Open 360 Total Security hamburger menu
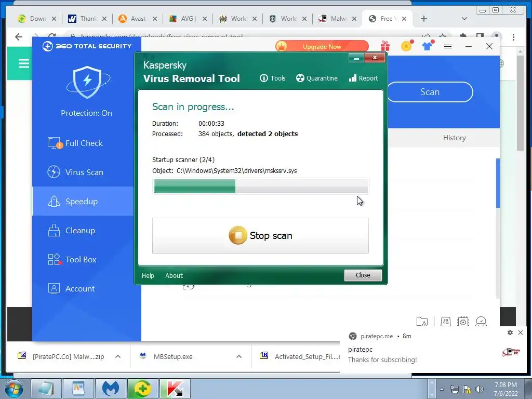The image size is (532, 399). pyautogui.click(x=448, y=46)
